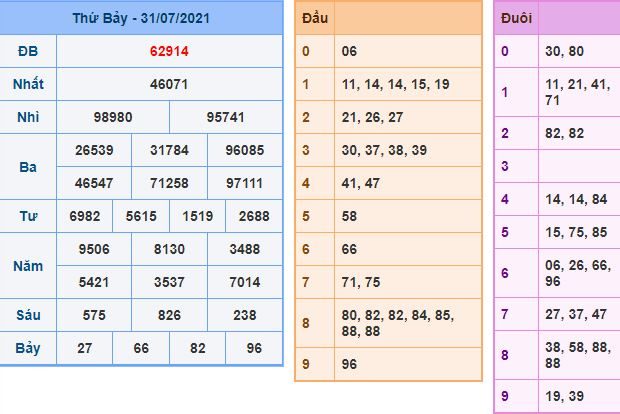Click third prize number 26539
Image resolution: width=620 pixels, height=414 pixels.
(x=94, y=150)
